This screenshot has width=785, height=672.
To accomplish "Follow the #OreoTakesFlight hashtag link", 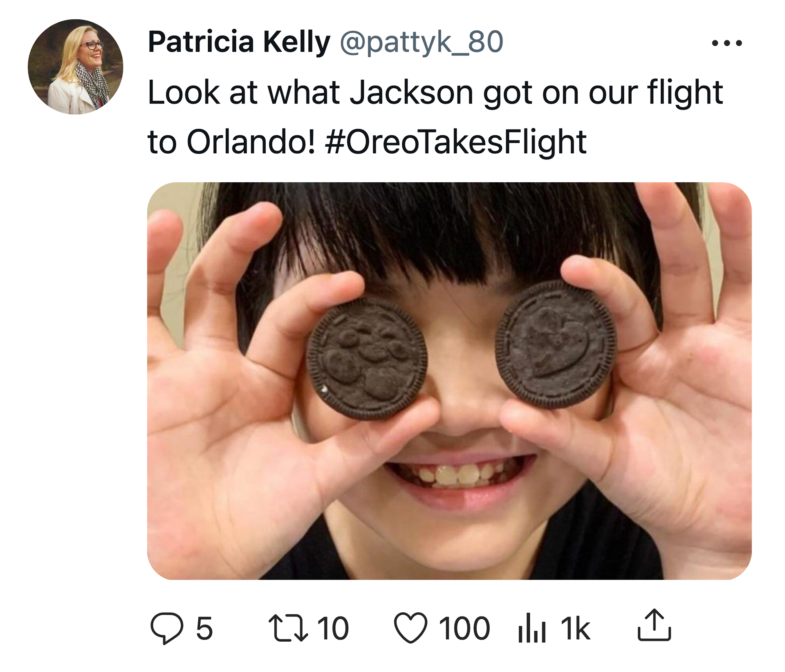I will click(x=456, y=142).
